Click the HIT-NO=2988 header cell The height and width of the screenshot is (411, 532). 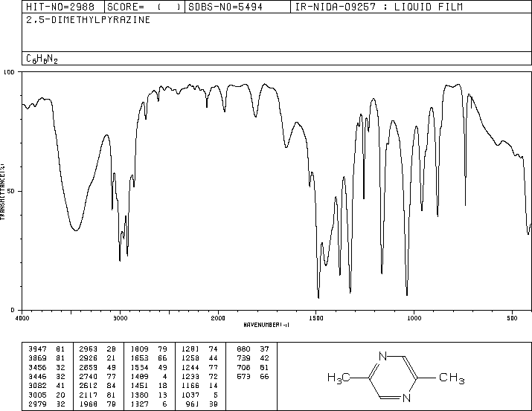(63, 7)
